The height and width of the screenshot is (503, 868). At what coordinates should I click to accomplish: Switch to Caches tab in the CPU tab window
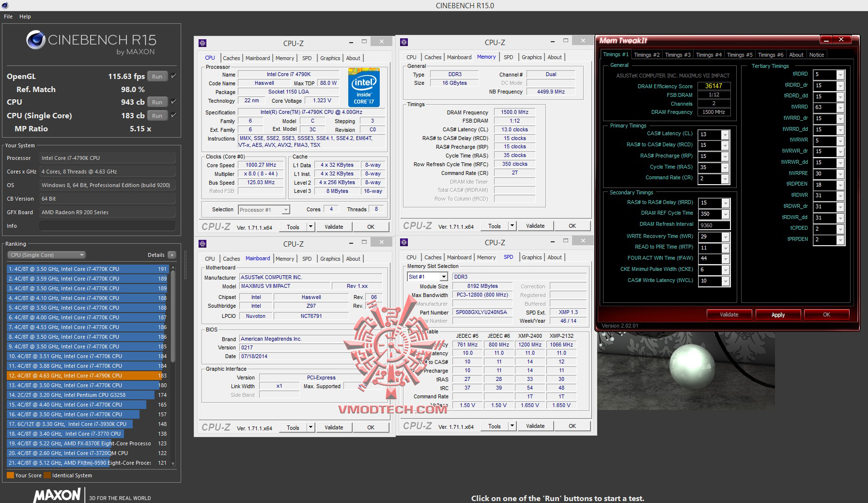point(232,58)
